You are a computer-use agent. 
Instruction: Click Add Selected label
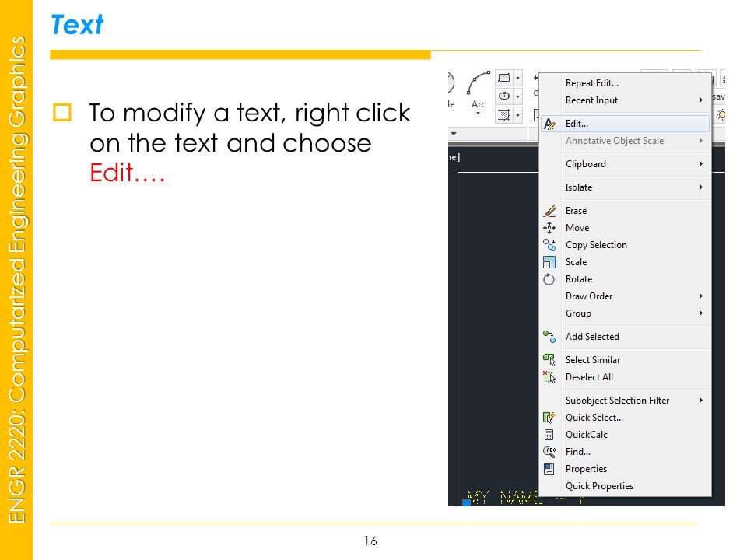(592, 337)
